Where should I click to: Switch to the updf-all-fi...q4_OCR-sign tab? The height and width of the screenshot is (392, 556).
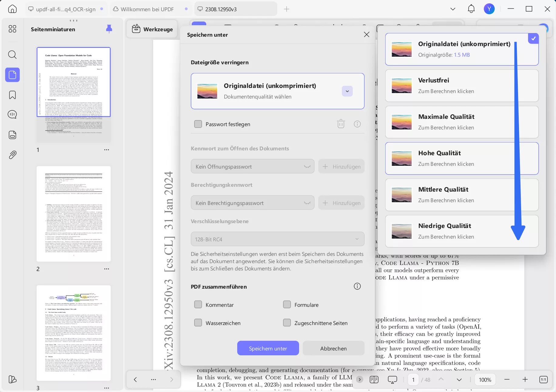pyautogui.click(x=66, y=9)
